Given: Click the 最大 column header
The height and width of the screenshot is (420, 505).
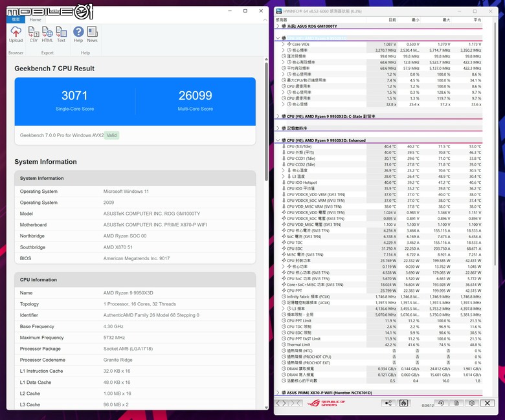Looking at the screenshot, I should [x=446, y=20].
